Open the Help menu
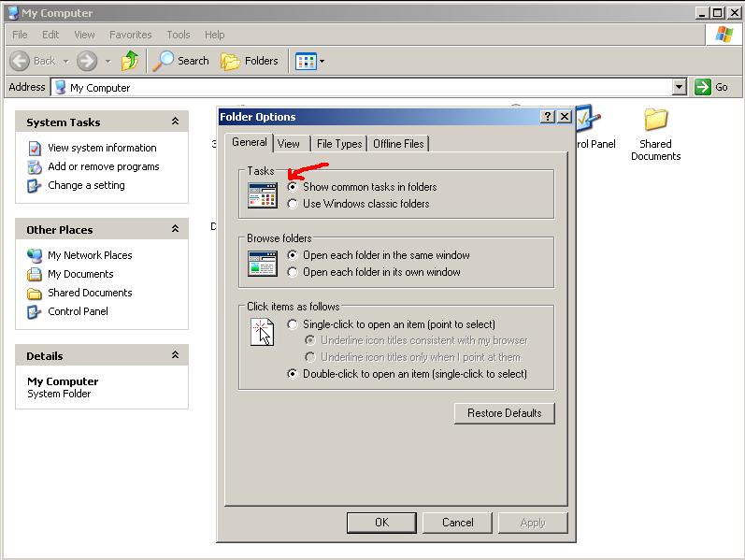Viewport: 745px width, 560px height. (215, 35)
